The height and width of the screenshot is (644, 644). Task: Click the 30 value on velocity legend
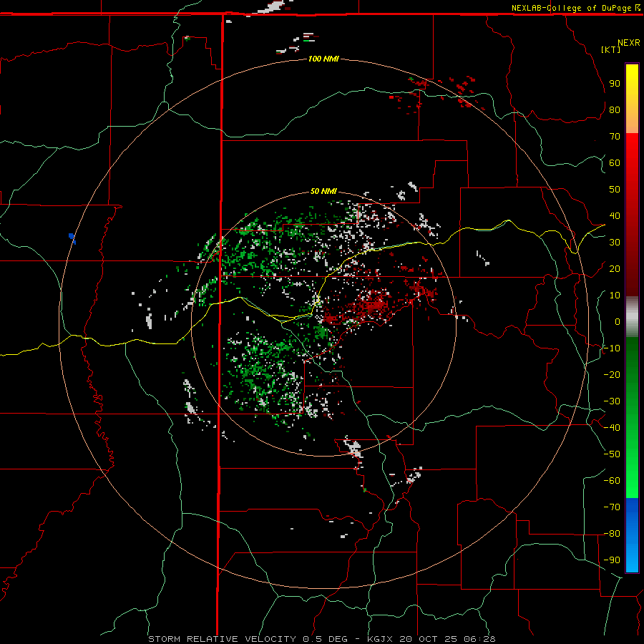point(615,243)
